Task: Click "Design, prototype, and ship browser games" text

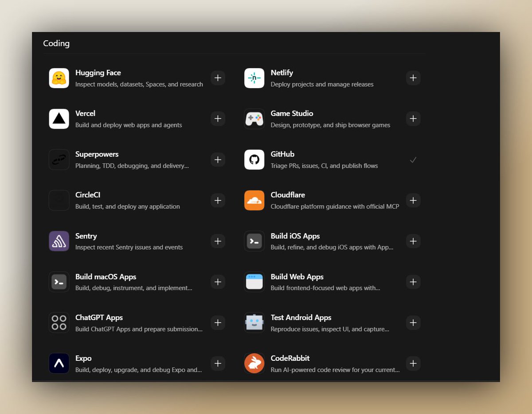Action: pyautogui.click(x=331, y=125)
